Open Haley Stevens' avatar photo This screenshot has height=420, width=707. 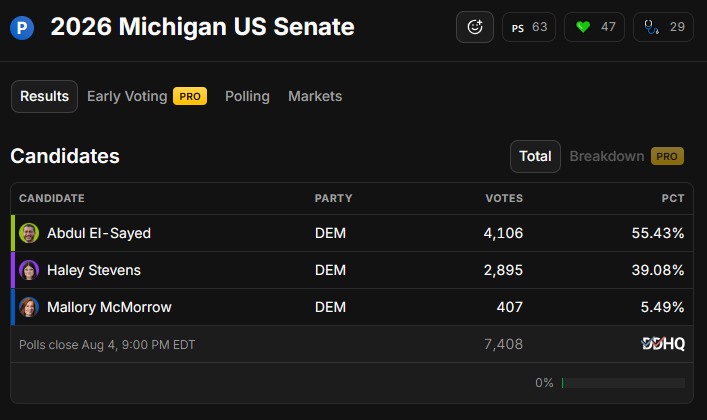click(x=29, y=270)
